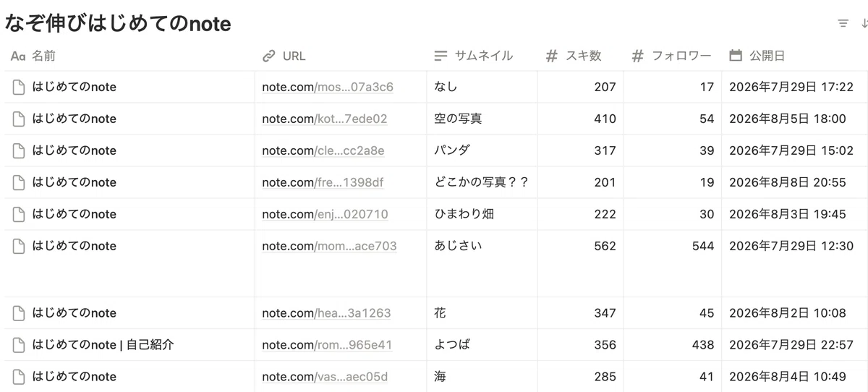The image size is (868, 392).
Task: Click the text lines icon beside サムネイル header
Action: pyautogui.click(x=441, y=56)
